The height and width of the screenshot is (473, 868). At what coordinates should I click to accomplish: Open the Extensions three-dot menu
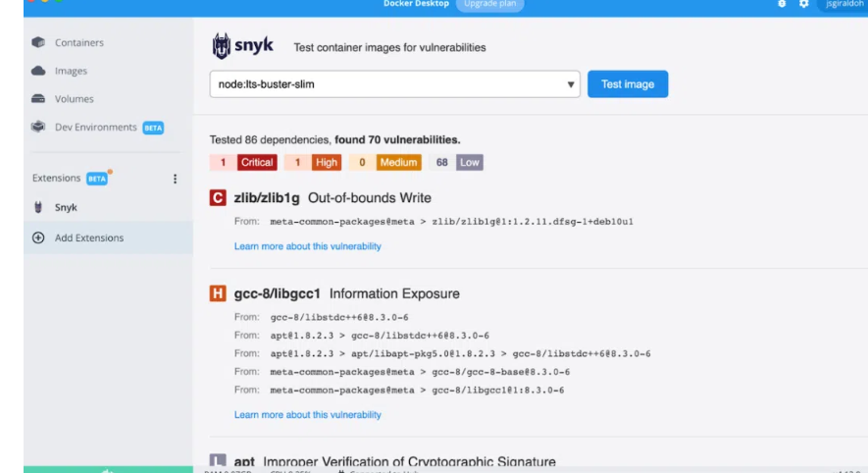tap(176, 179)
